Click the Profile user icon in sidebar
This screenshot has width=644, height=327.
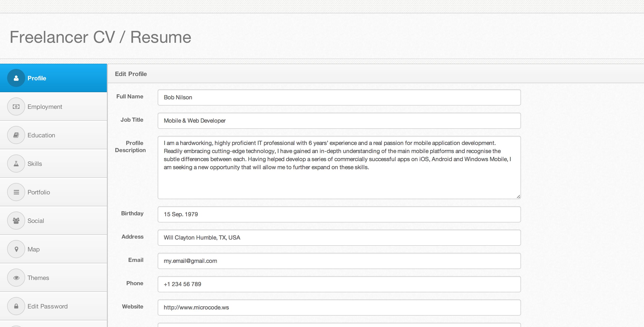point(16,78)
